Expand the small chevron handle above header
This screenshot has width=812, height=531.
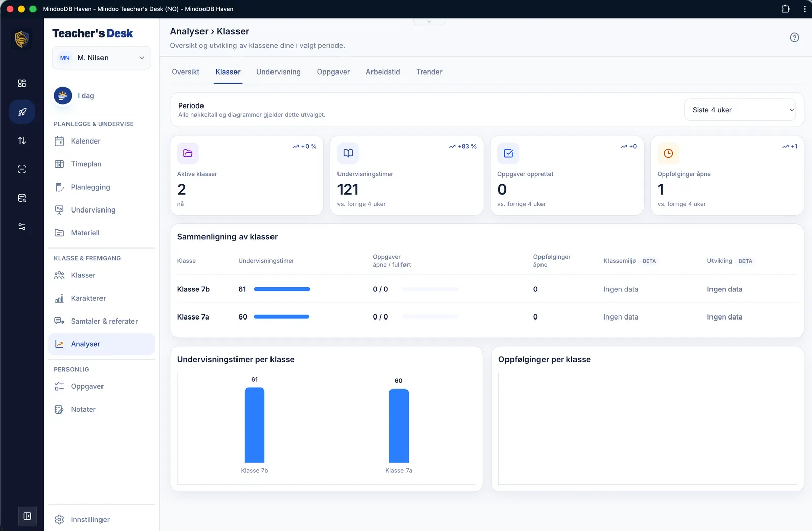click(429, 21)
